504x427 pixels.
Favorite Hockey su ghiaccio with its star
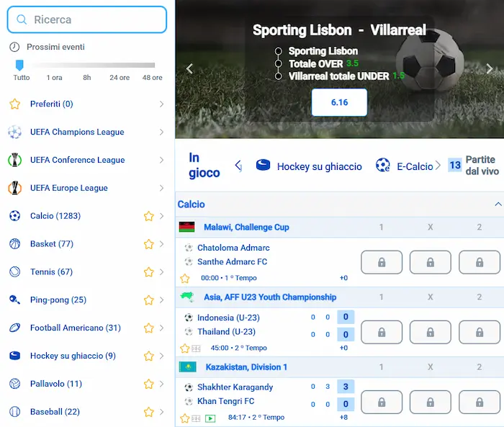148,356
